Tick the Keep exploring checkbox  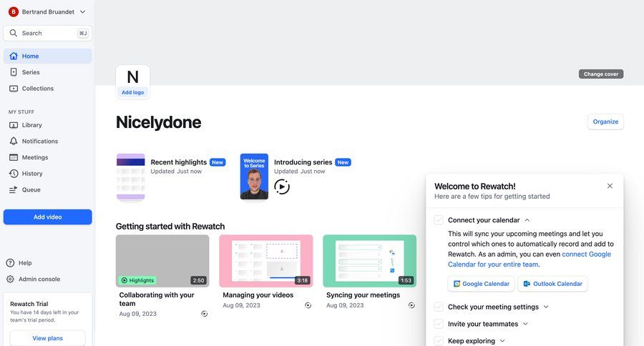tap(439, 341)
